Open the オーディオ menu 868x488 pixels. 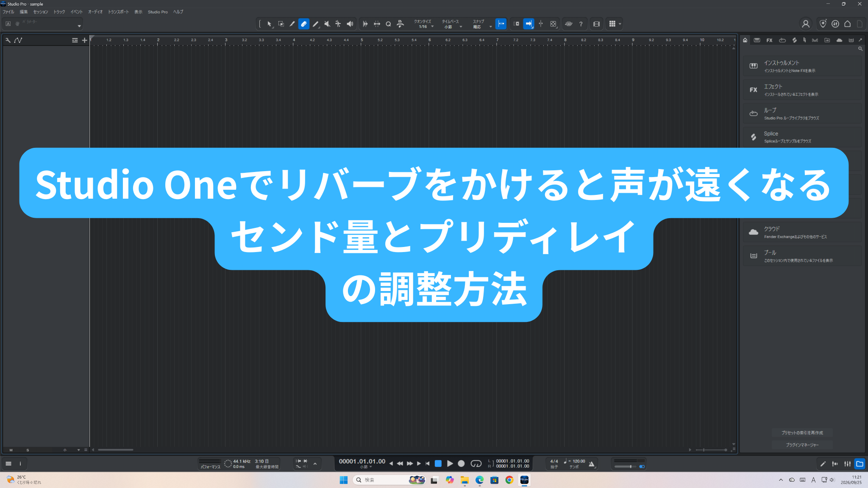click(x=95, y=12)
